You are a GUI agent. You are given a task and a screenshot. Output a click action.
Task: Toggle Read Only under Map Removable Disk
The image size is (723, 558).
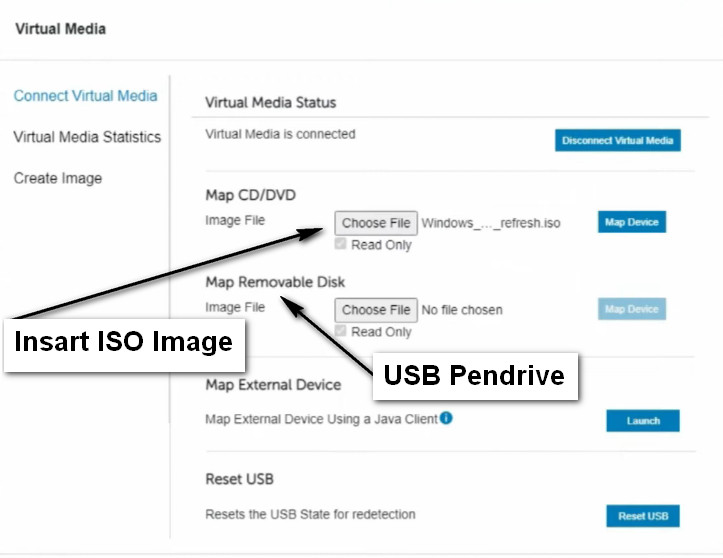340,331
